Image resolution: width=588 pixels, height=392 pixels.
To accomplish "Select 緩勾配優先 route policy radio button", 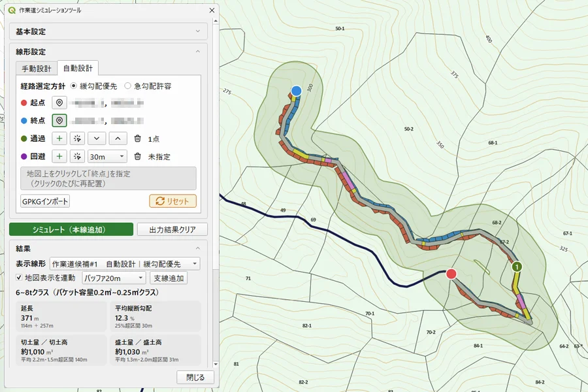I will tap(73, 86).
